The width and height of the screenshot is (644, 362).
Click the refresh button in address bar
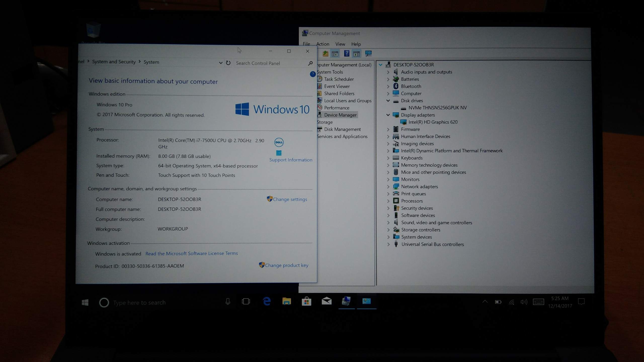(228, 63)
